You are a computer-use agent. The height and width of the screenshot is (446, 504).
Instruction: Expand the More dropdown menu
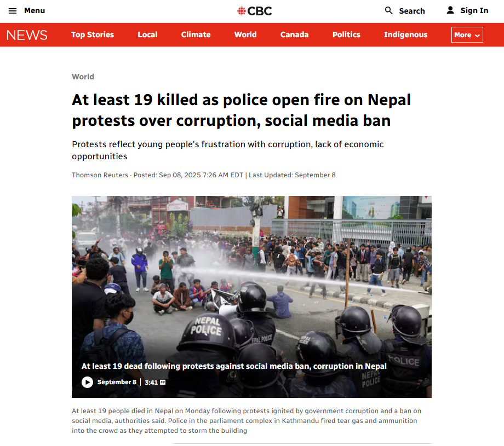(x=467, y=34)
